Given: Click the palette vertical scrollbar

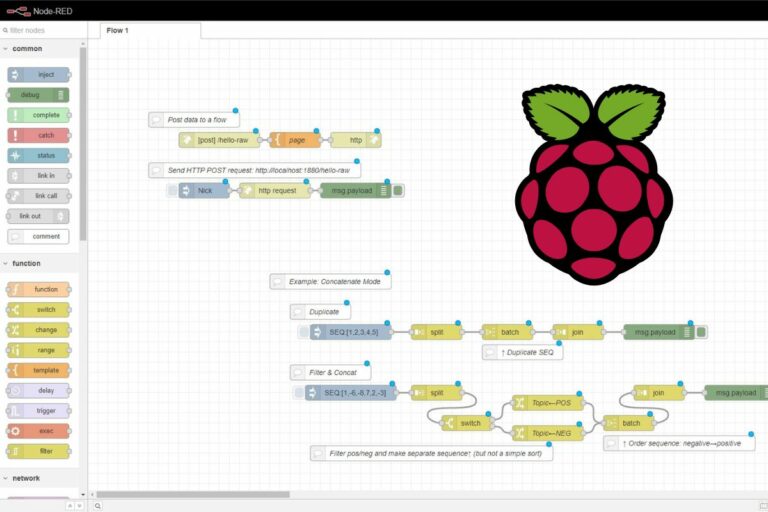Looking at the screenshot, I should pyautogui.click(x=83, y=145).
